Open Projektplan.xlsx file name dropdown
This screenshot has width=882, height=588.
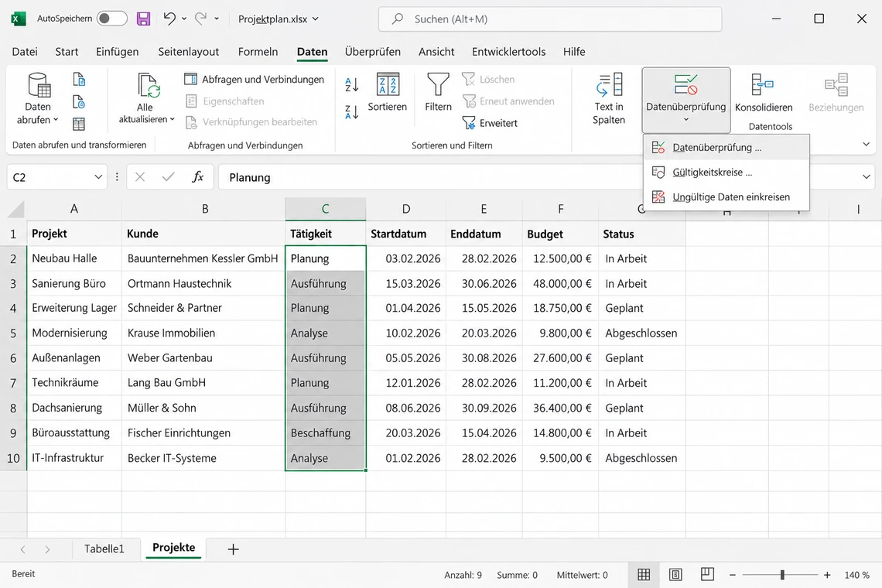point(279,19)
